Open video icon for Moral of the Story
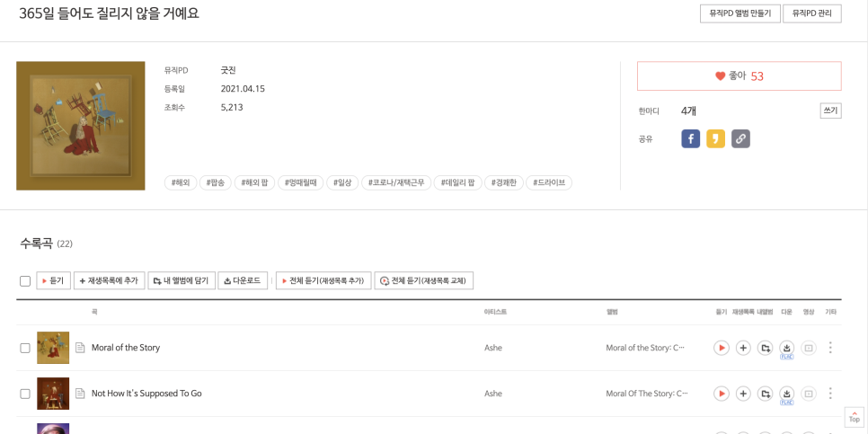 809,348
